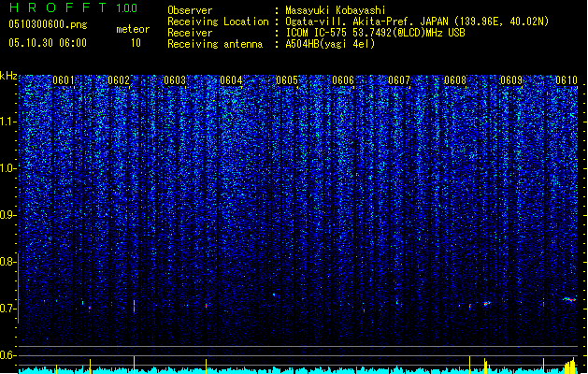
Task: Click the 0605 time marker
Action: 287,80
